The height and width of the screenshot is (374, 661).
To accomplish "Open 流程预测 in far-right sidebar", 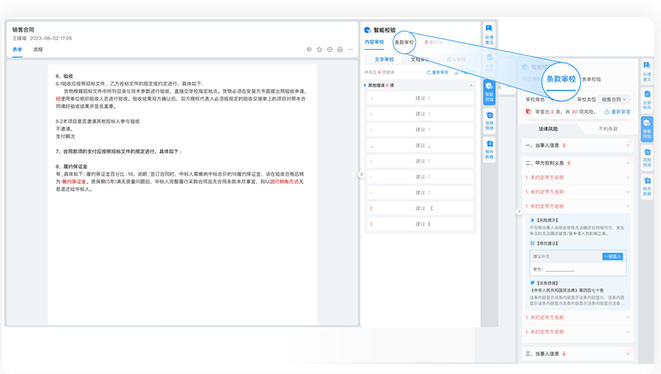I will pyautogui.click(x=647, y=158).
